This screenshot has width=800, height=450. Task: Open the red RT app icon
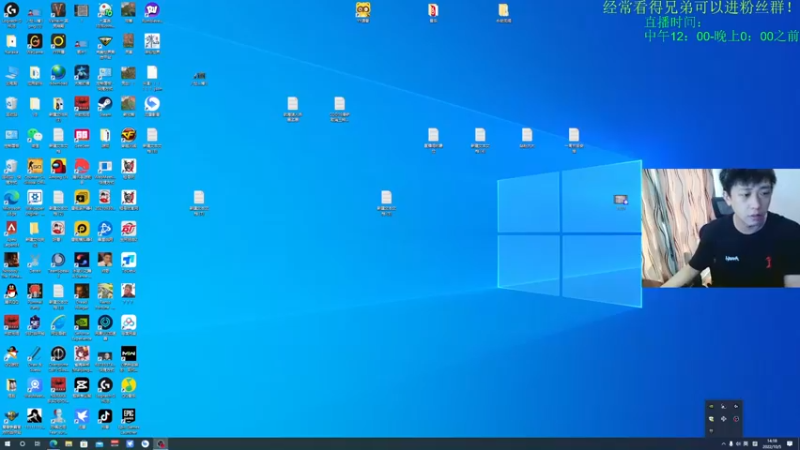tap(129, 229)
